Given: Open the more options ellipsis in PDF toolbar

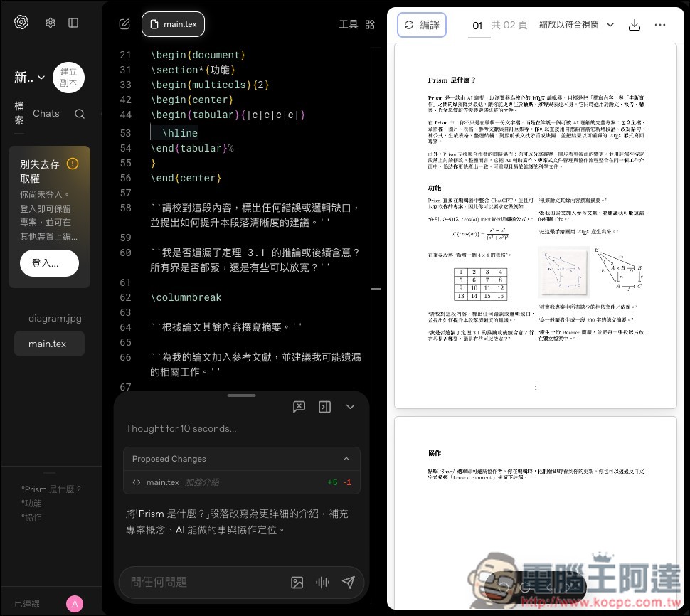Looking at the screenshot, I should 660,24.
